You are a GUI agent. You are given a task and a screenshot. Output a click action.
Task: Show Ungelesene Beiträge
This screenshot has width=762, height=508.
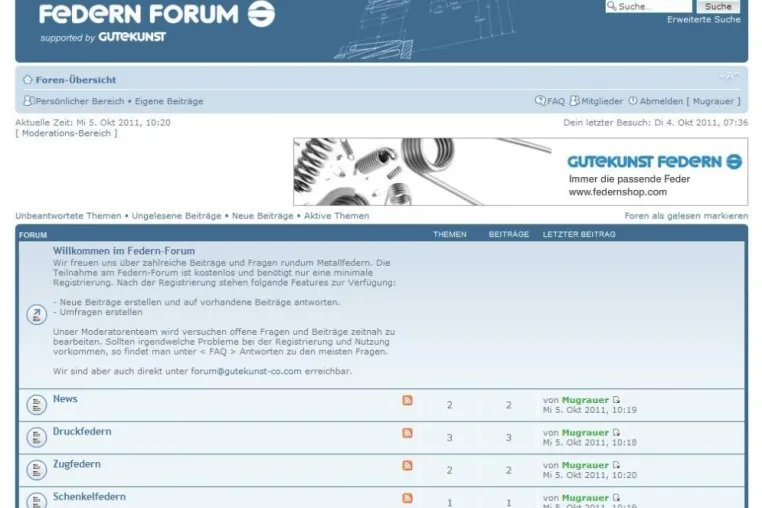(176, 216)
